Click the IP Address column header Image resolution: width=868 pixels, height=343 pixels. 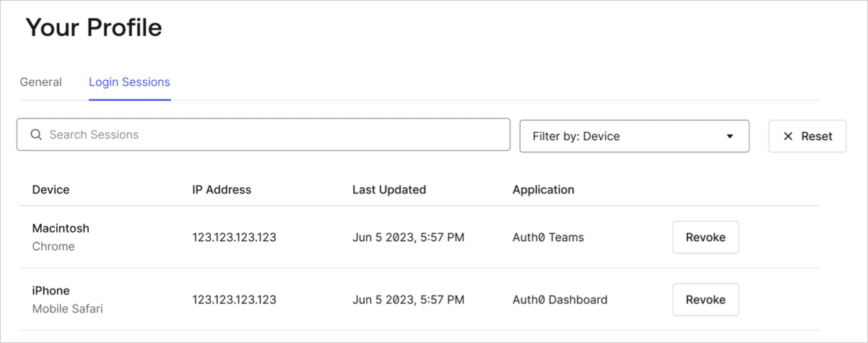[222, 190]
